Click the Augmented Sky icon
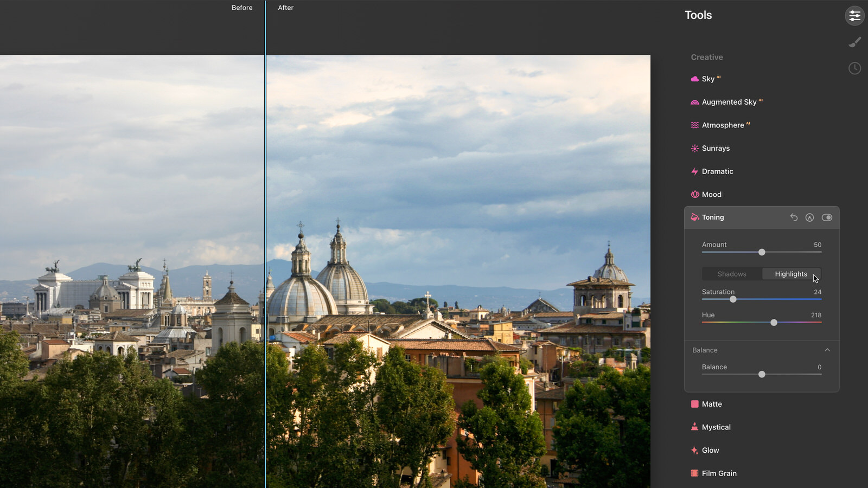Viewport: 868px width, 488px height. coord(694,102)
